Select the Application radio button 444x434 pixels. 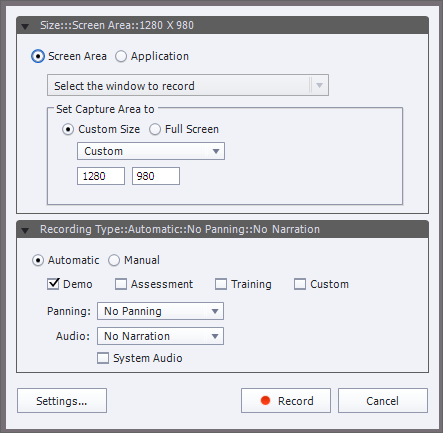121,56
